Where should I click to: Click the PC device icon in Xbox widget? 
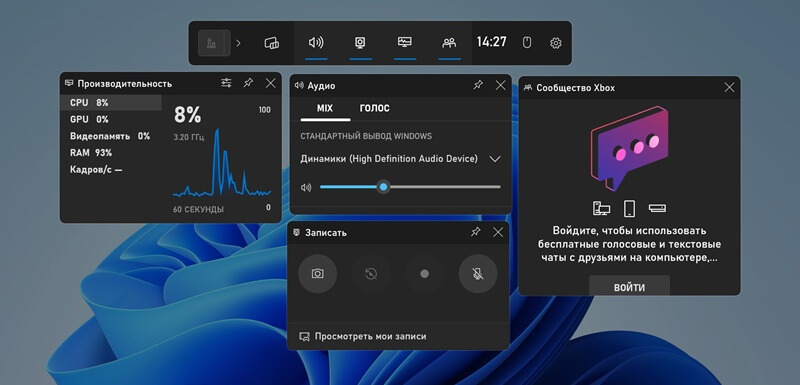pyautogui.click(x=602, y=208)
